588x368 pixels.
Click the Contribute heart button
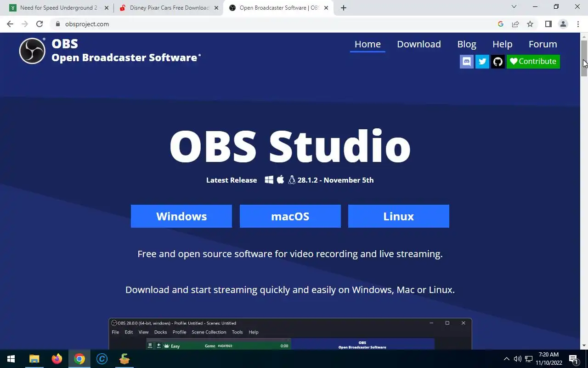click(x=533, y=61)
